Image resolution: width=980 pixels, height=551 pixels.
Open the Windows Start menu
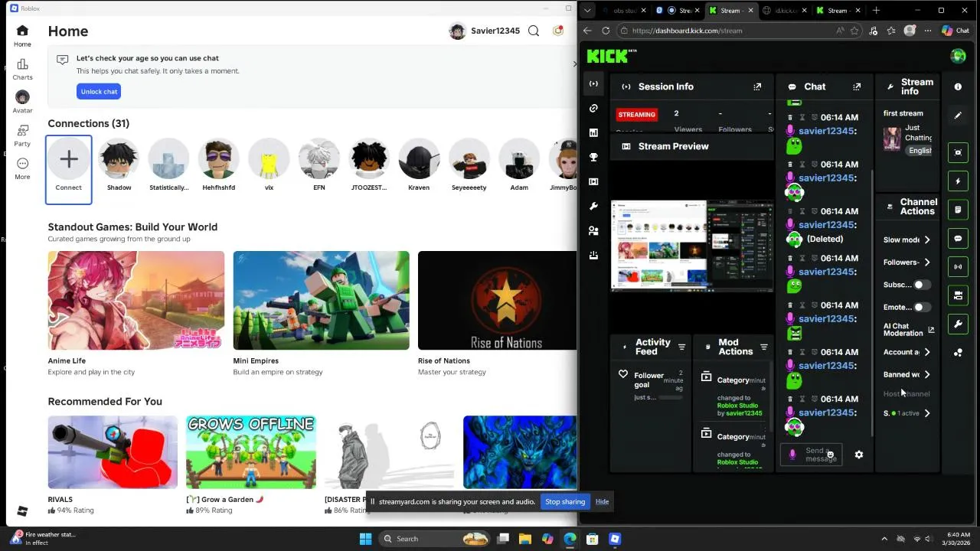pyautogui.click(x=365, y=539)
